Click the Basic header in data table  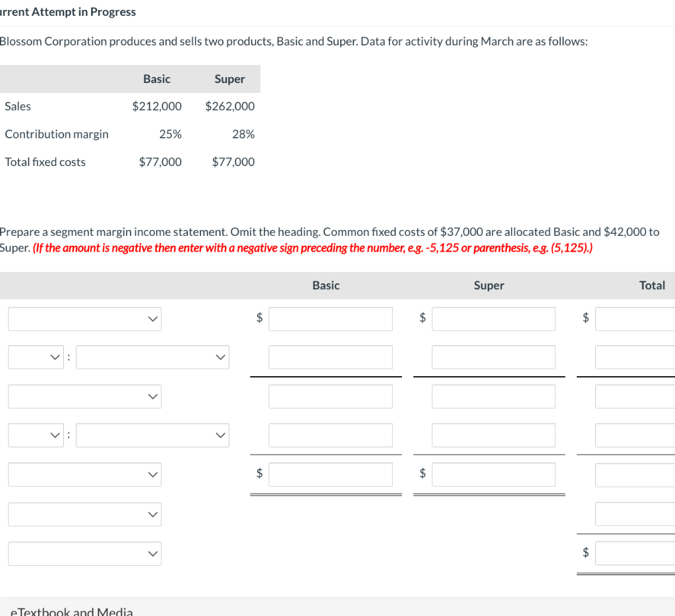[x=157, y=79]
